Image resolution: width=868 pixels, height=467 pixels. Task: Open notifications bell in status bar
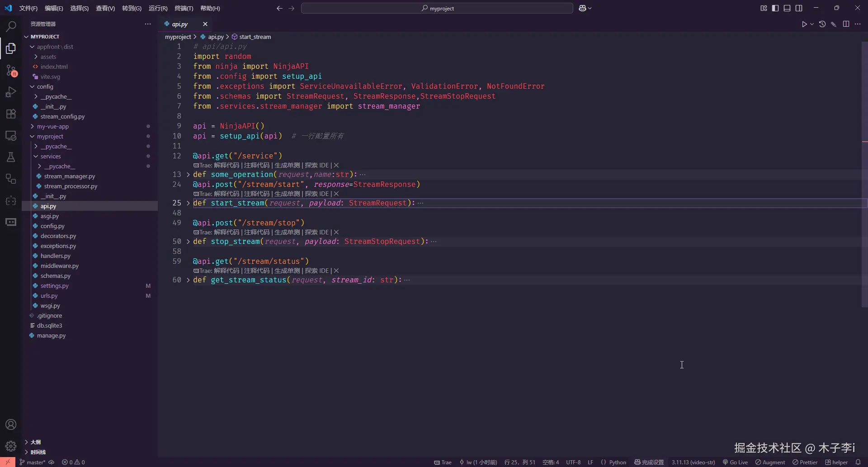tap(858, 462)
